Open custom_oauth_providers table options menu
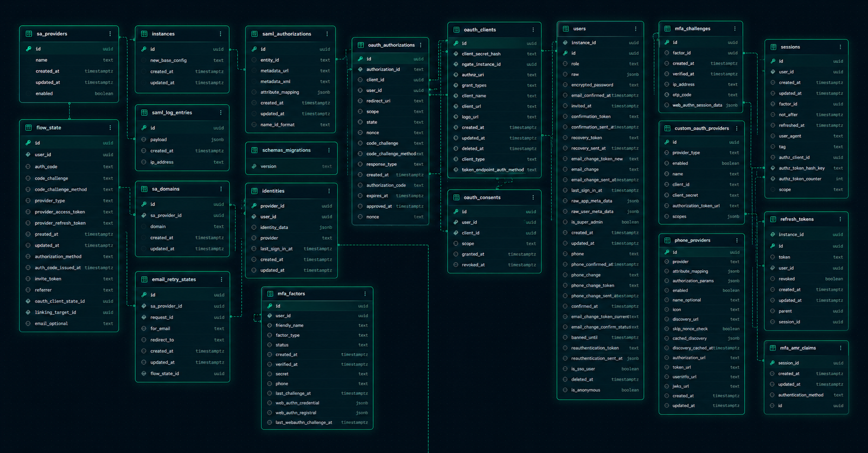Viewport: 868px width, 453px height. (x=736, y=129)
